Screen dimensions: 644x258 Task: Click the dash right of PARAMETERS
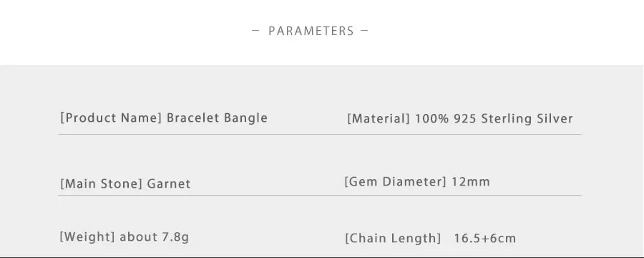coord(364,30)
